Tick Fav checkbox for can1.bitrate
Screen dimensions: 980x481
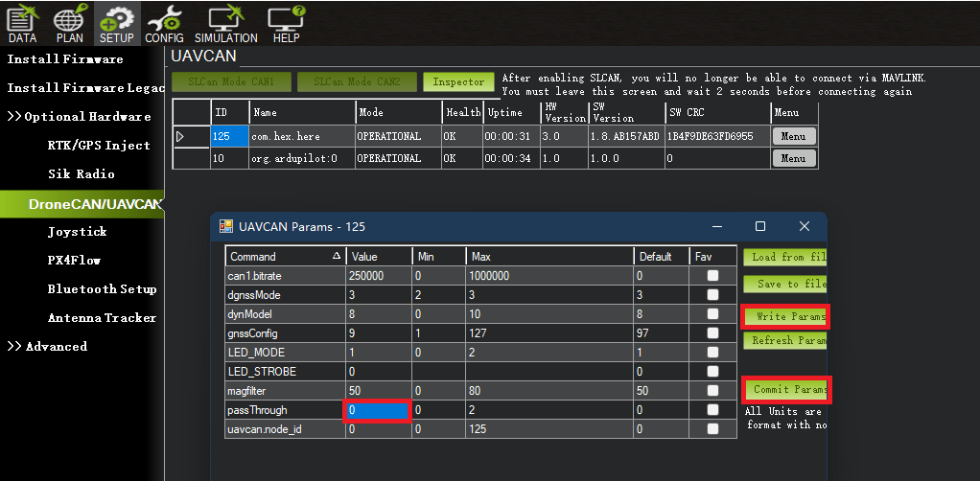712,276
